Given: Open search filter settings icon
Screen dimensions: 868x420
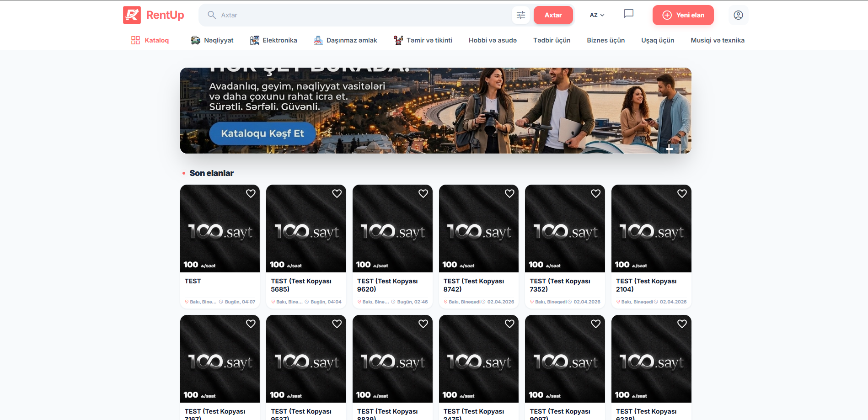Looking at the screenshot, I should pyautogui.click(x=520, y=15).
